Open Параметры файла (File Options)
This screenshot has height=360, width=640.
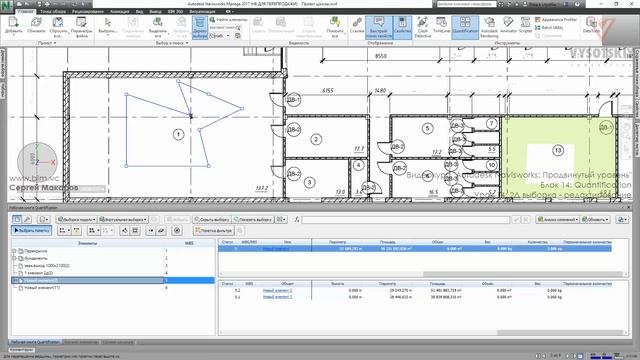(81, 27)
